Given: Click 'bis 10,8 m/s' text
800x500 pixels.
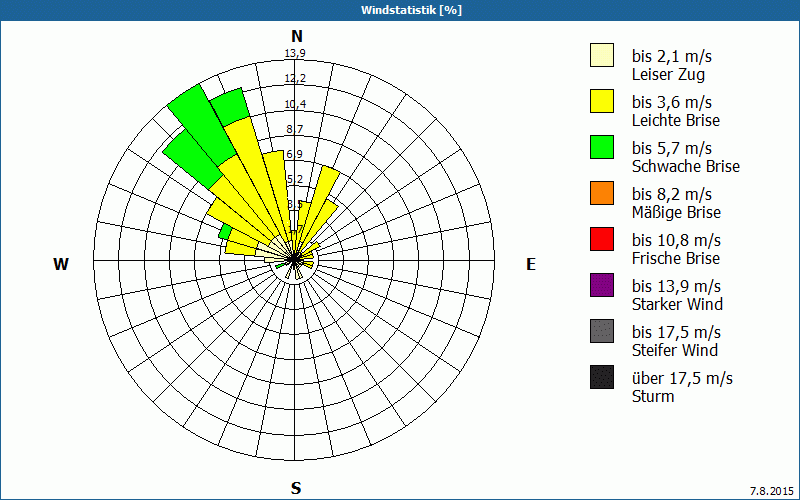Looking at the screenshot, I should click(x=676, y=240).
